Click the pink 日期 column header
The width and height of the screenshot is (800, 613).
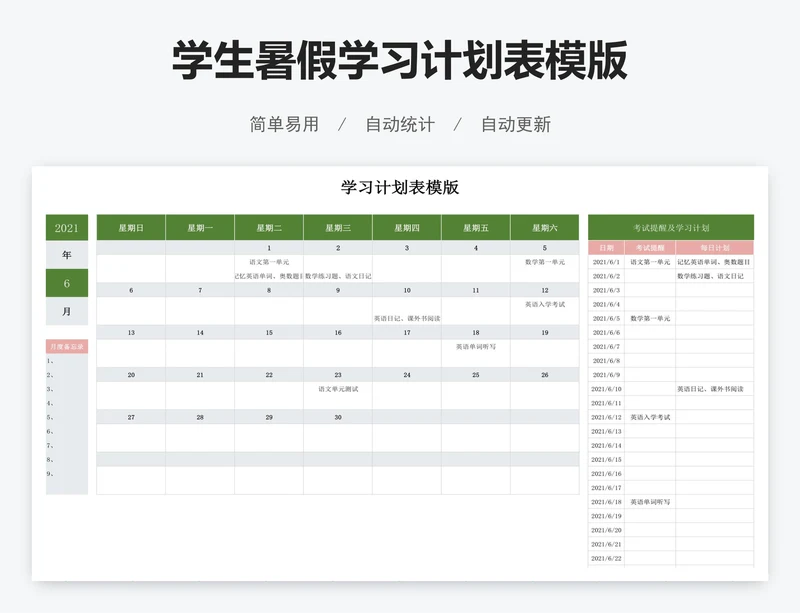pyautogui.click(x=606, y=248)
